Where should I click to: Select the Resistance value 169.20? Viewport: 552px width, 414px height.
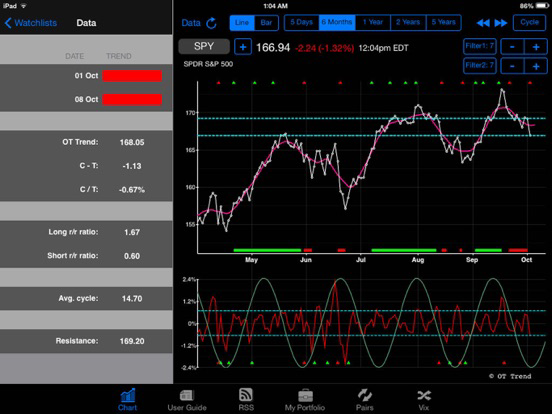132,341
